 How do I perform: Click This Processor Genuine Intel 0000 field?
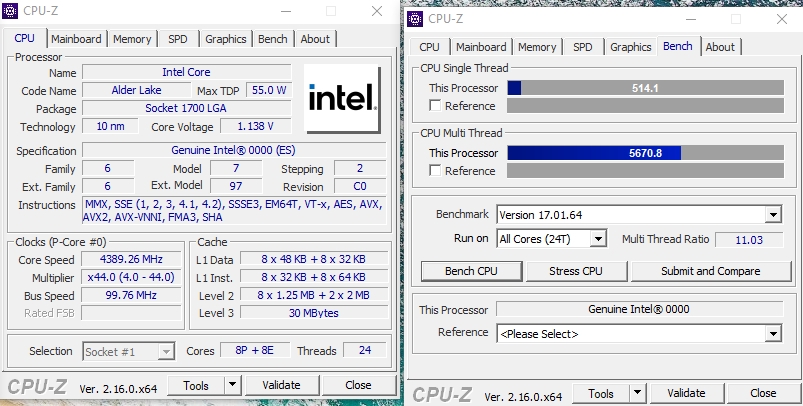tap(639, 309)
